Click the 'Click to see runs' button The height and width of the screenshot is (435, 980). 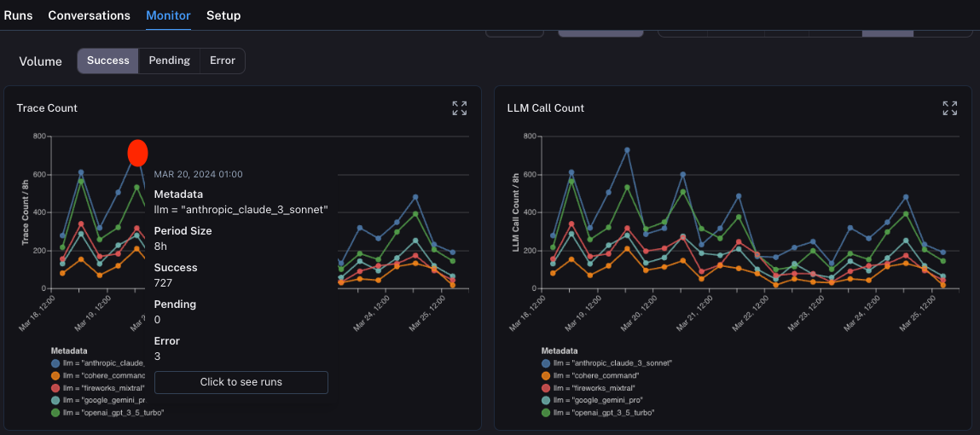pyautogui.click(x=241, y=382)
